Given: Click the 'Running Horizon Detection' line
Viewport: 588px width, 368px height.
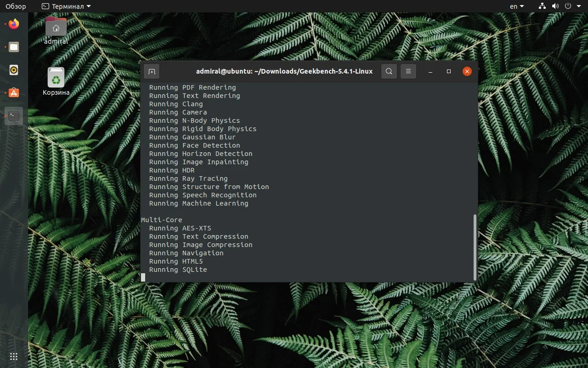Looking at the screenshot, I should tap(201, 154).
